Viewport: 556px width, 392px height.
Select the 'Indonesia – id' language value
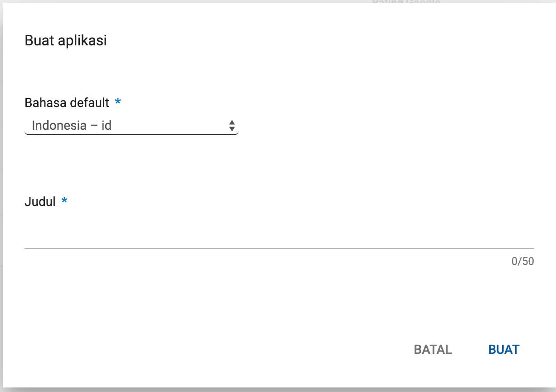[x=72, y=126]
